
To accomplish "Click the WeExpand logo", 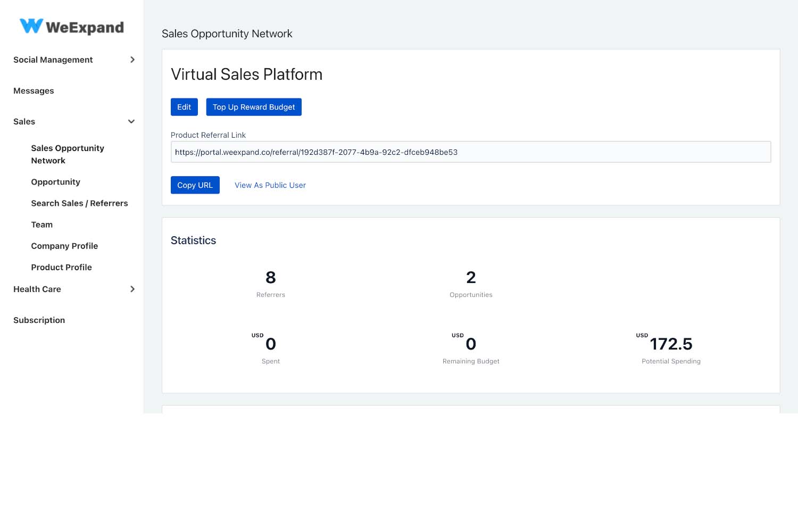I will click(72, 27).
